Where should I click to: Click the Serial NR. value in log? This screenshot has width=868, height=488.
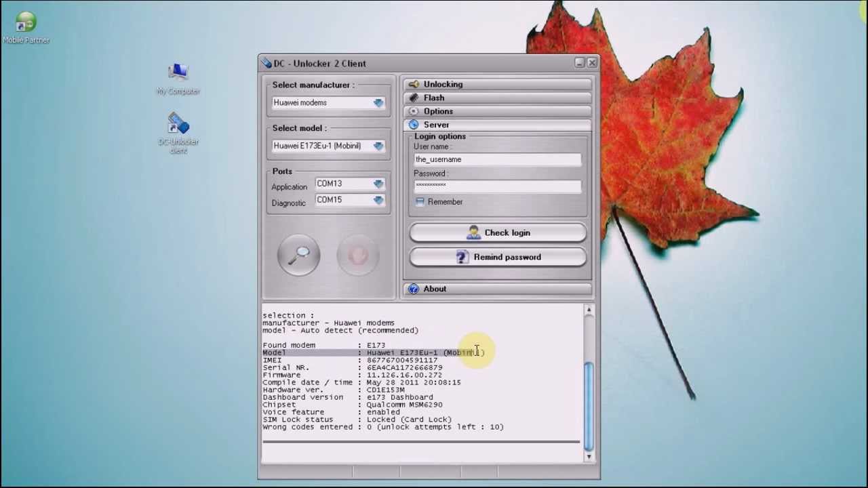tap(405, 367)
